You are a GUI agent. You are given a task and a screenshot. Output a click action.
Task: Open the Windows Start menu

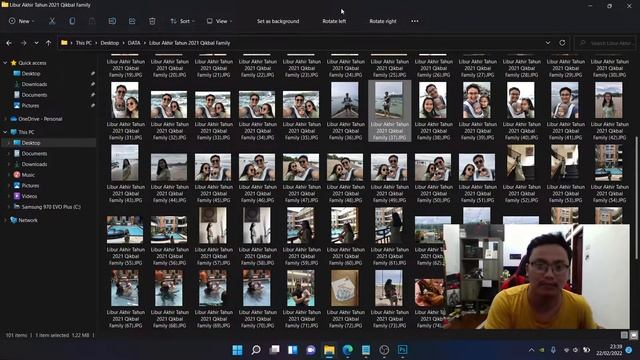click(x=237, y=350)
